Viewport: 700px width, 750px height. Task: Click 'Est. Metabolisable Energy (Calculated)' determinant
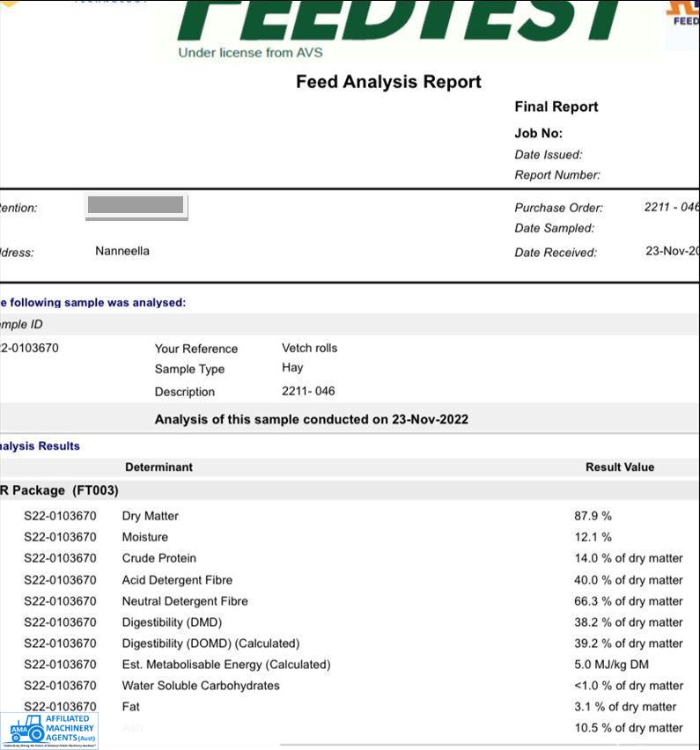click(226, 665)
